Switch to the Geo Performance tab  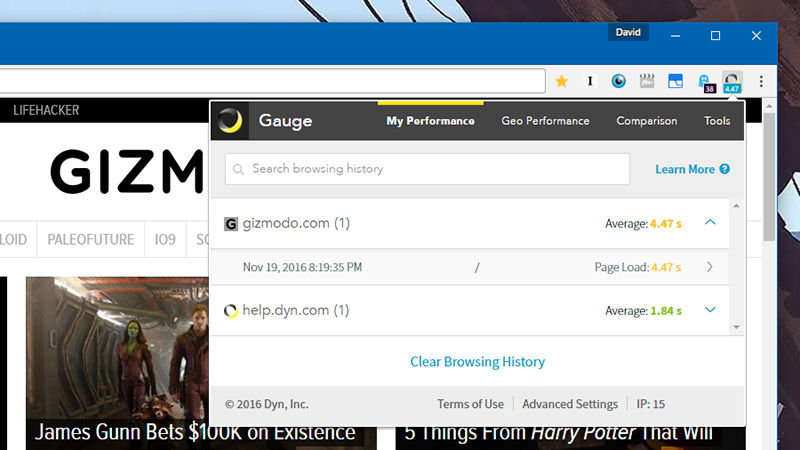[545, 121]
